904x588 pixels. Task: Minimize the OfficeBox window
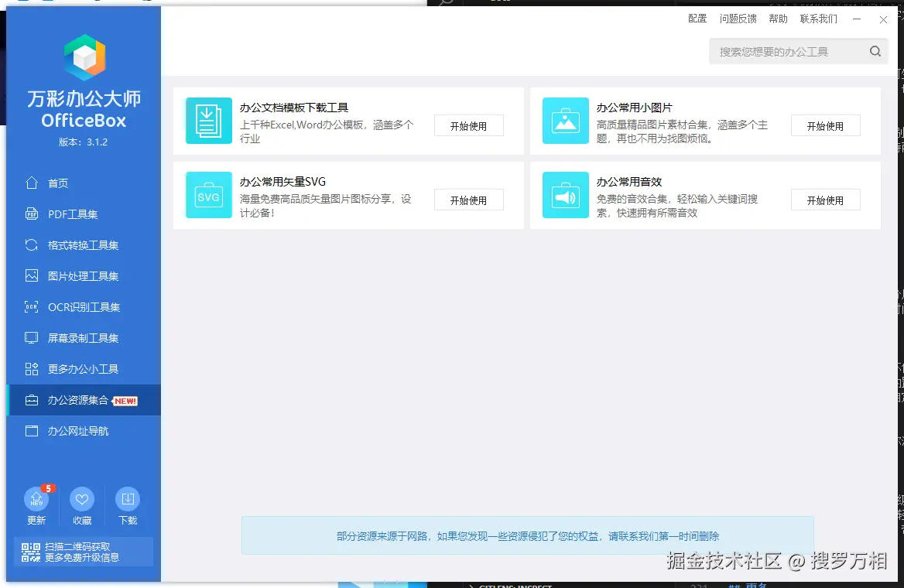coord(857,19)
